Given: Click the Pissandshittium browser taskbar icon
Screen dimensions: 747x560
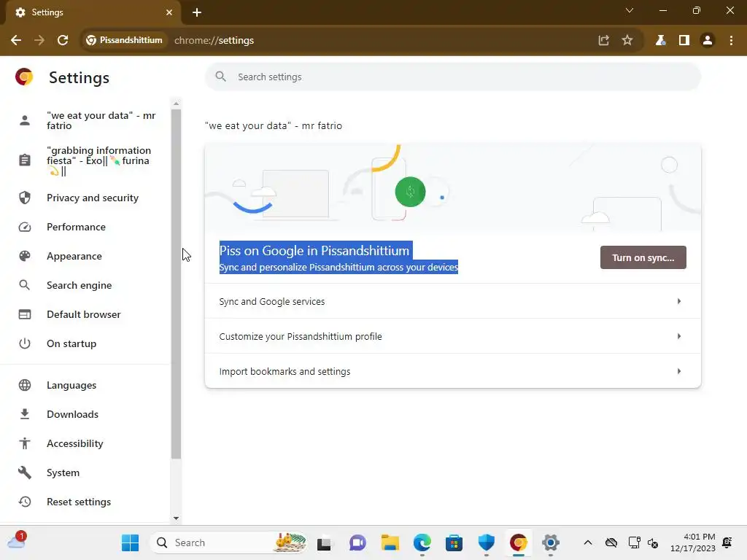Looking at the screenshot, I should [519, 542].
